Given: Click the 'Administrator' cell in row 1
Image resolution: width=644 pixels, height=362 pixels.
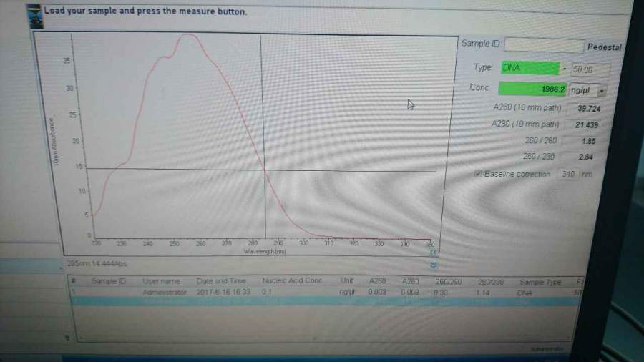Looking at the screenshot, I should (165, 293).
